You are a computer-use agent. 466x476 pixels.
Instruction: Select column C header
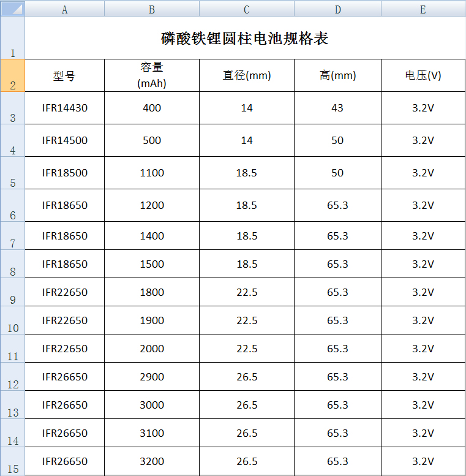coord(247,9)
